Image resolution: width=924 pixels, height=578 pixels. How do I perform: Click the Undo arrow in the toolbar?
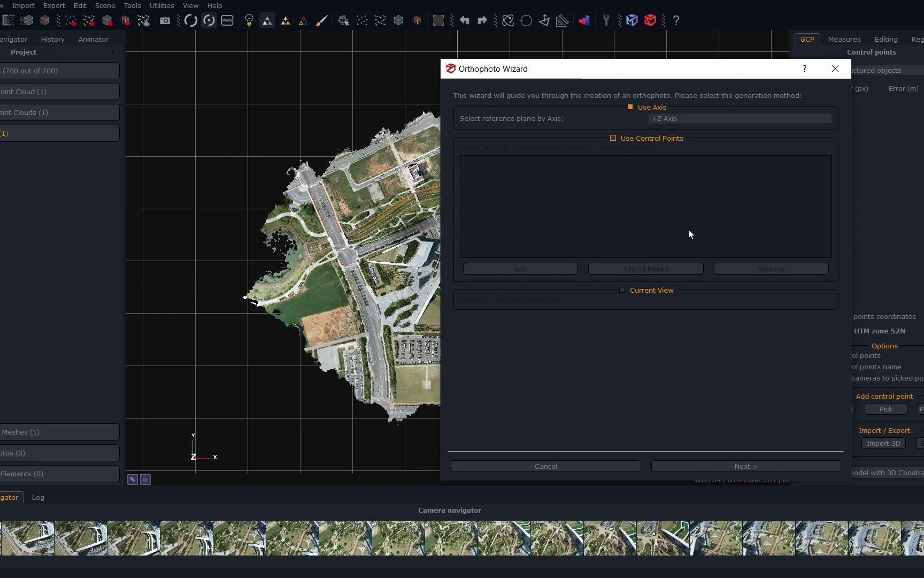point(465,20)
